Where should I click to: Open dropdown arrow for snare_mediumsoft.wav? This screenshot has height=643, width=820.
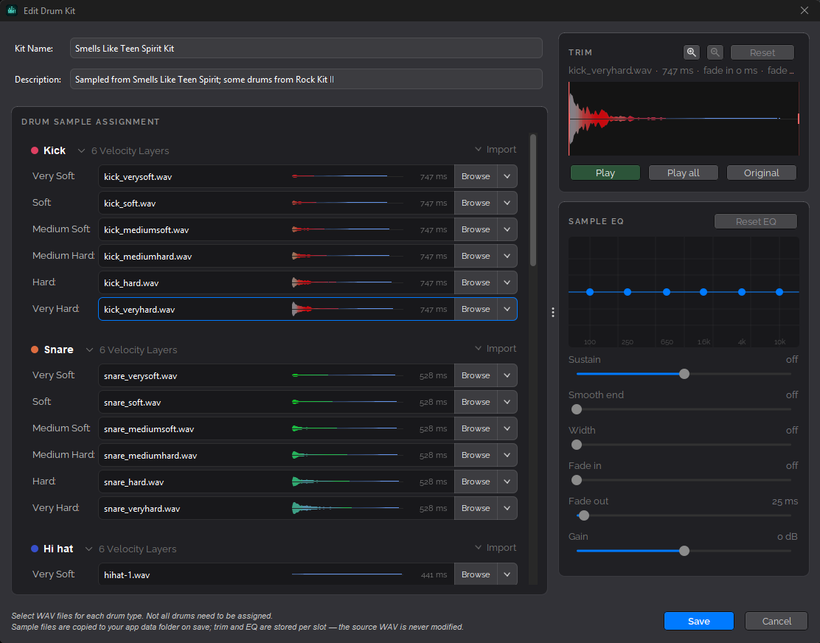point(507,429)
